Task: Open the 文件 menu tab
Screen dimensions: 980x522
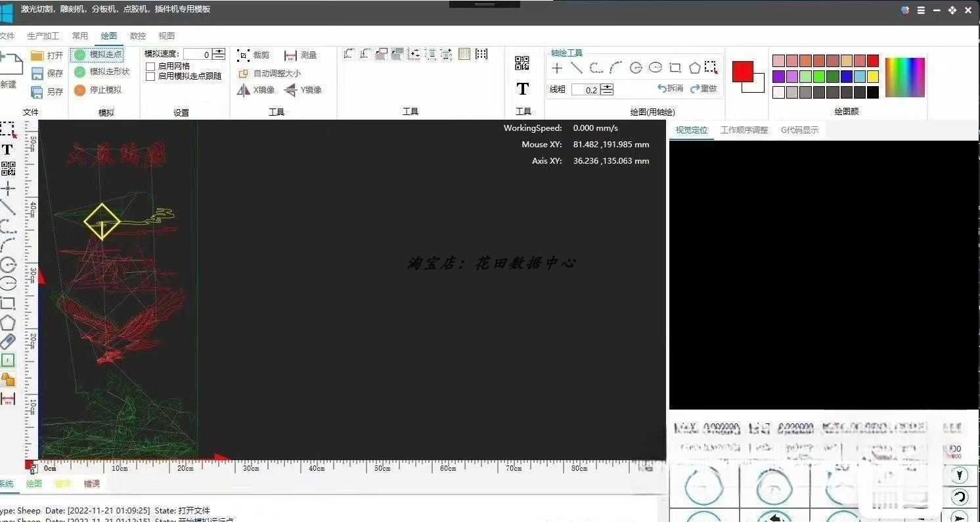Action: pos(7,36)
